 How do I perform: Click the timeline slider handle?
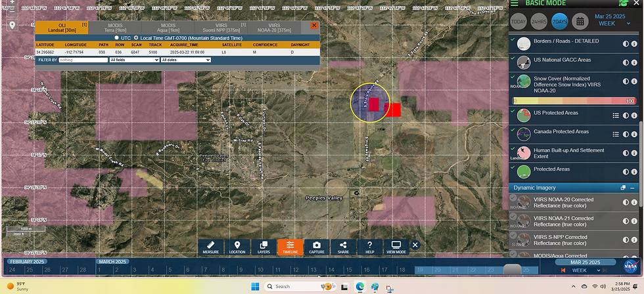(512, 269)
